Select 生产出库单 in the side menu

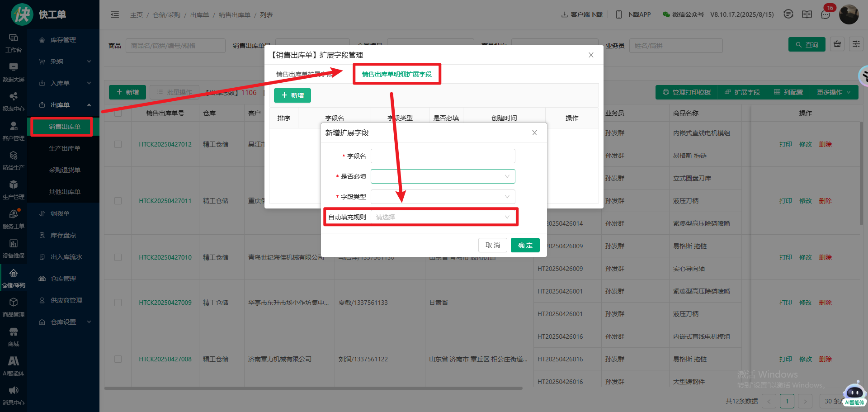[64, 148]
